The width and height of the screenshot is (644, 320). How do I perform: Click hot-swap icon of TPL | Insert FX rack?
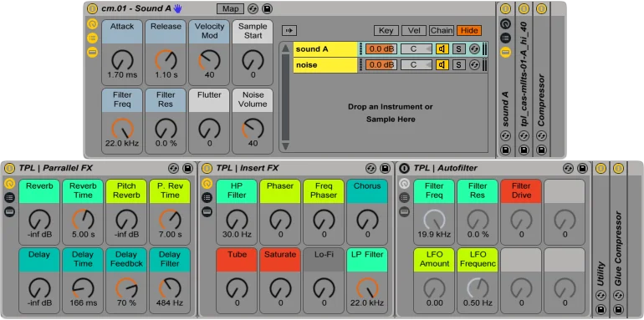(371, 168)
